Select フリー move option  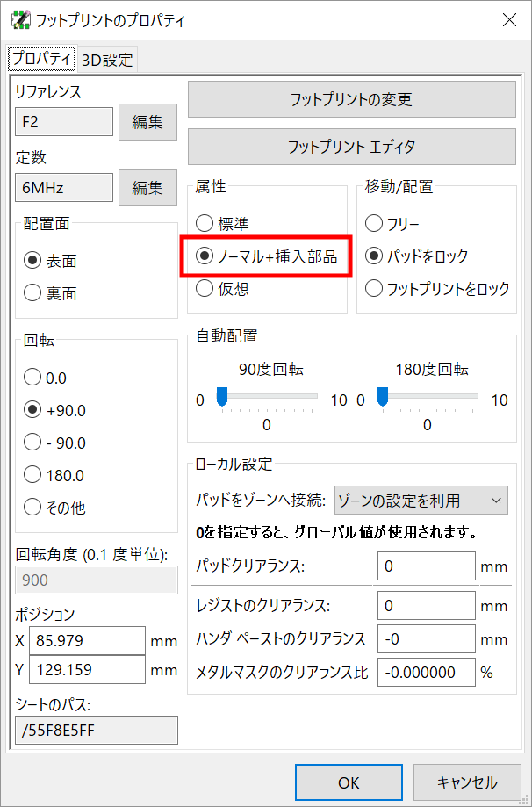(x=392, y=223)
